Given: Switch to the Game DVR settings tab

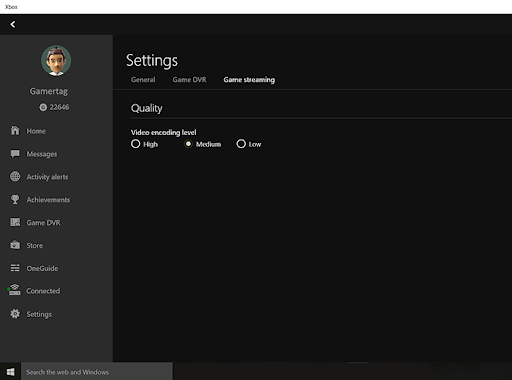Looking at the screenshot, I should click(x=189, y=80).
